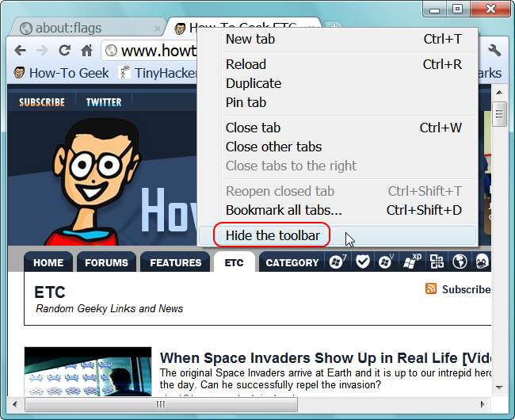Click the globe category icon
Screen dimensions: 515x420
click(x=460, y=262)
